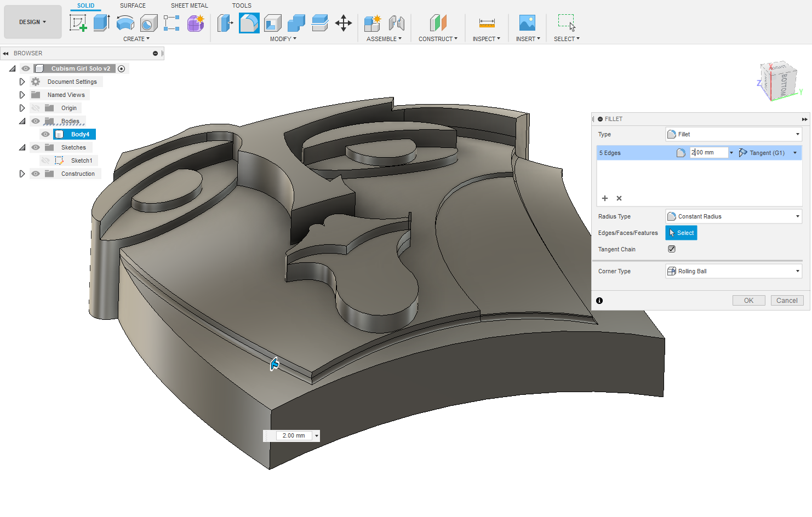812x517 pixels.
Task: Toggle visibility of Cubism Girl Solo v2
Action: [x=26, y=68]
